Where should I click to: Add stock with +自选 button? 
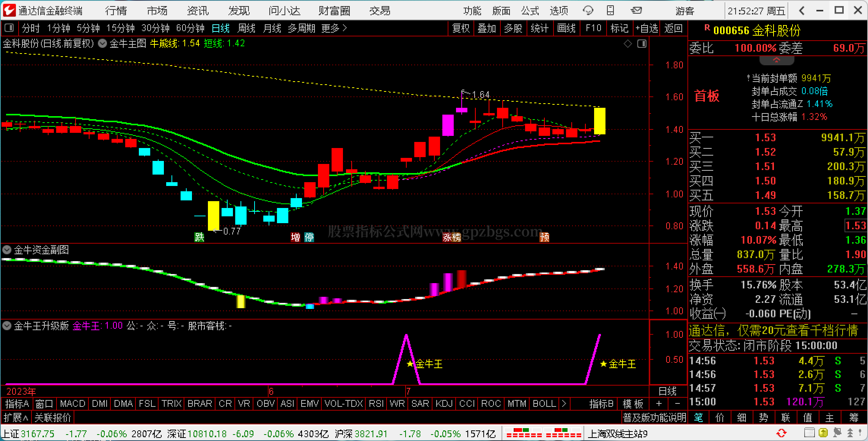click(x=647, y=28)
